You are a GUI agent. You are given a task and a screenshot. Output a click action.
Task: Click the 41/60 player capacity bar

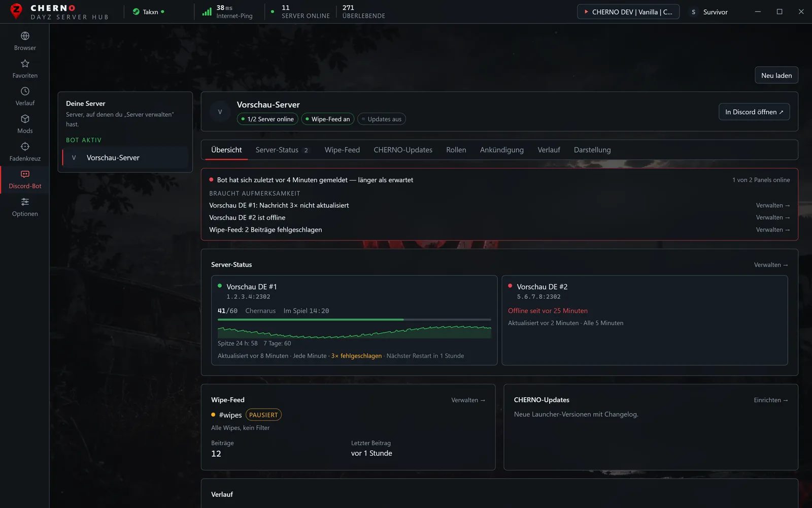pos(354,320)
